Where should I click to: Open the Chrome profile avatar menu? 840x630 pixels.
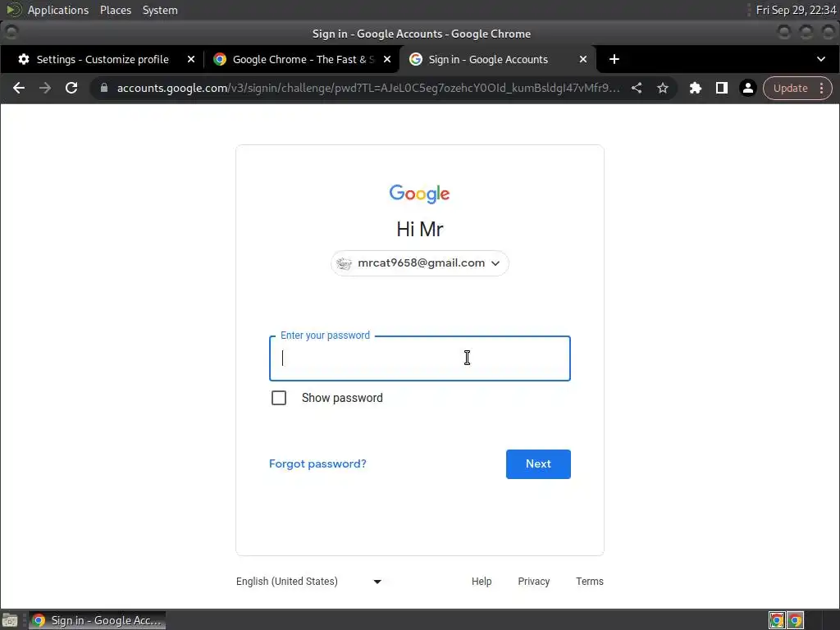pyautogui.click(x=748, y=88)
